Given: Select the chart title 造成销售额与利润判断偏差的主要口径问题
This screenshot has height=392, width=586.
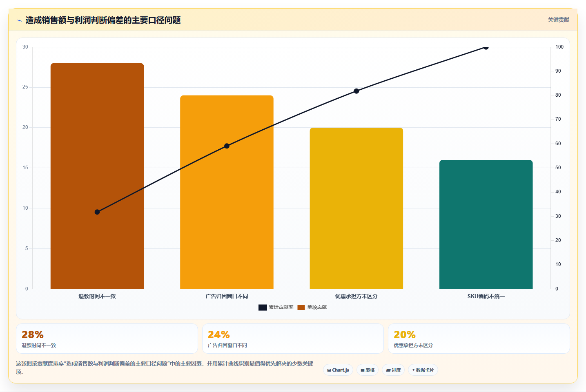Looking at the screenshot, I should (103, 20).
